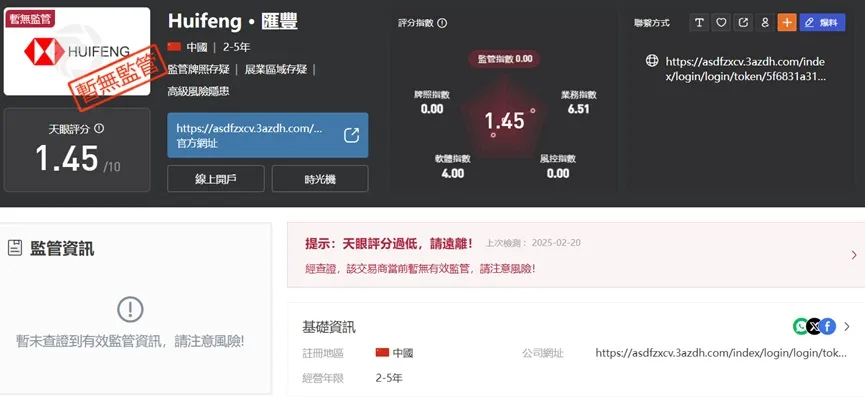
Task: Click the 業務指數 6.51 value
Action: [579, 109]
